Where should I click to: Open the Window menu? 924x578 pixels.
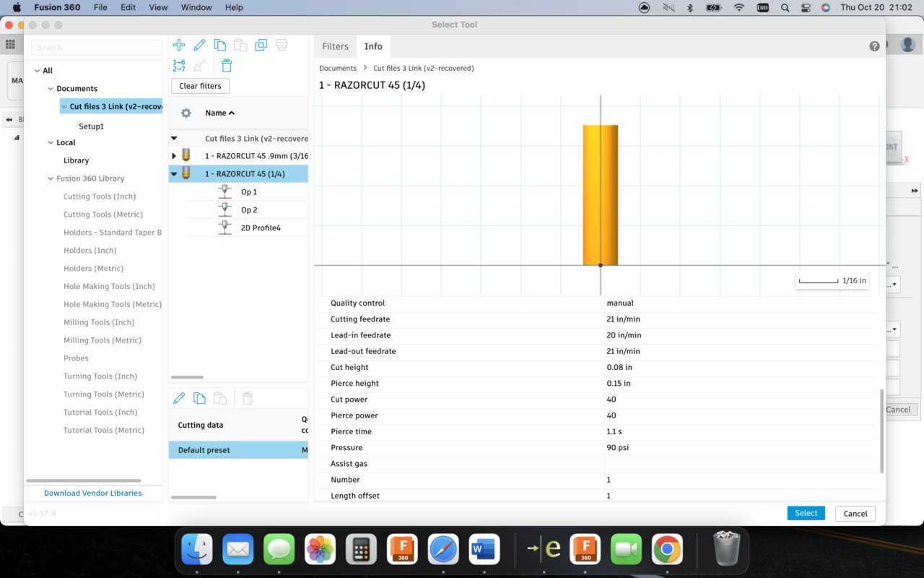196,7
